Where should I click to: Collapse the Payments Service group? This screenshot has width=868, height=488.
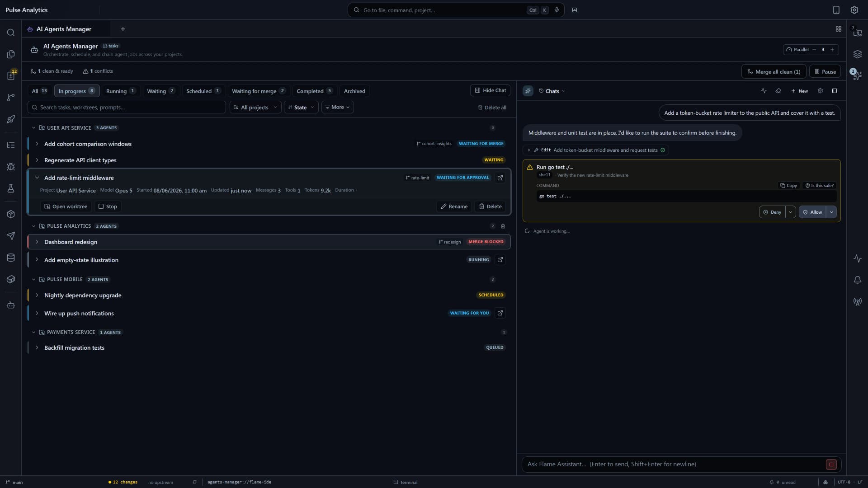(33, 332)
